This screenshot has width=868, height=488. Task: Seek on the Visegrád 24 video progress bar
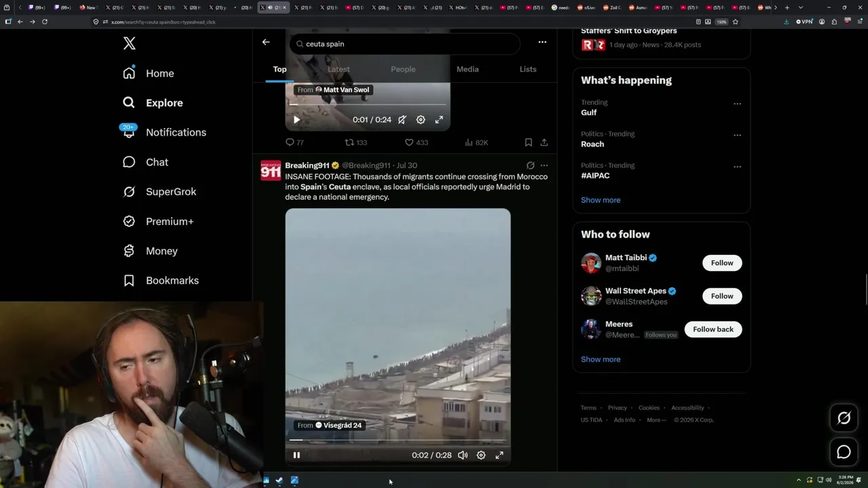pyautogui.click(x=398, y=440)
